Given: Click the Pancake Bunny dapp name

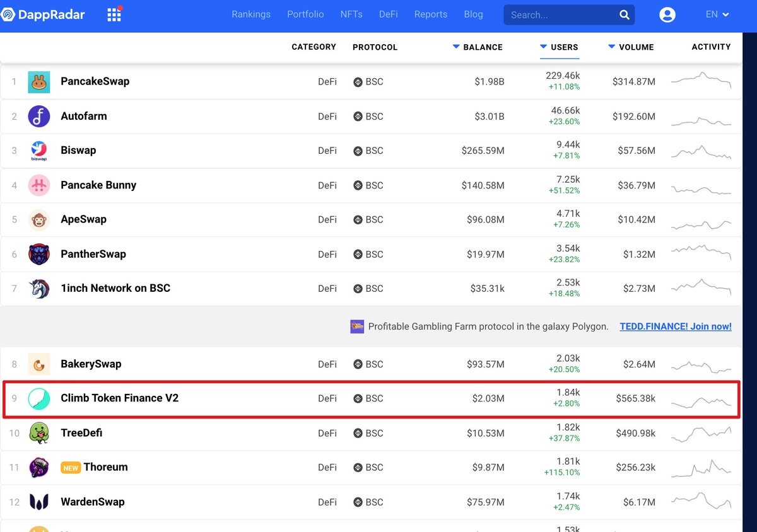Looking at the screenshot, I should click(98, 185).
